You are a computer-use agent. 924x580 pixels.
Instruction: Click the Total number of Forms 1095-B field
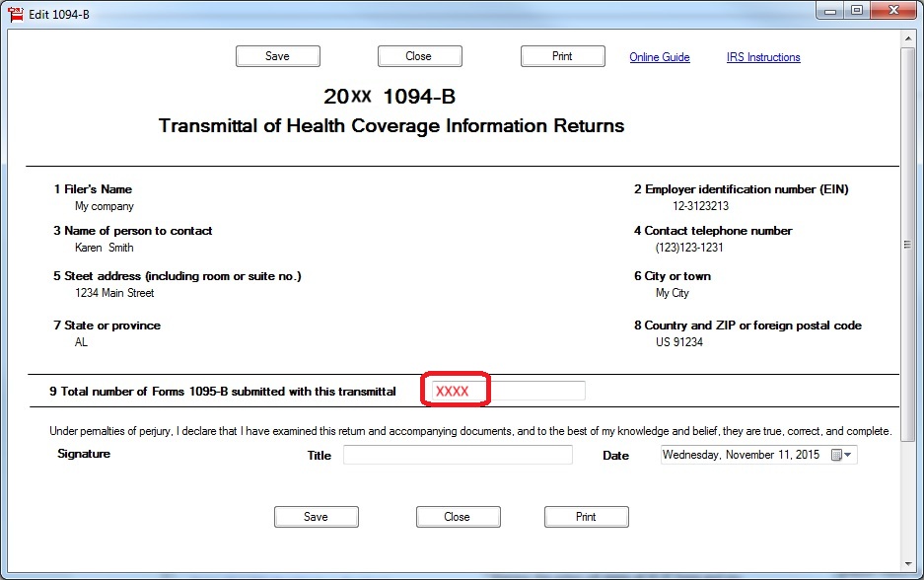507,391
